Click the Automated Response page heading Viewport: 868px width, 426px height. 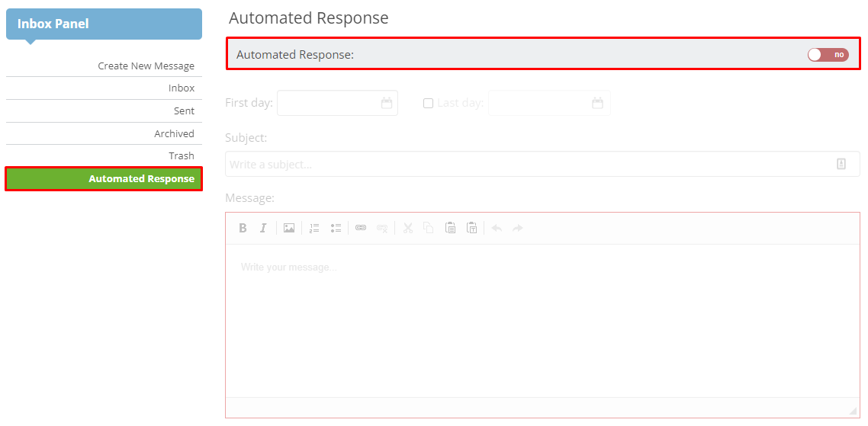(308, 18)
